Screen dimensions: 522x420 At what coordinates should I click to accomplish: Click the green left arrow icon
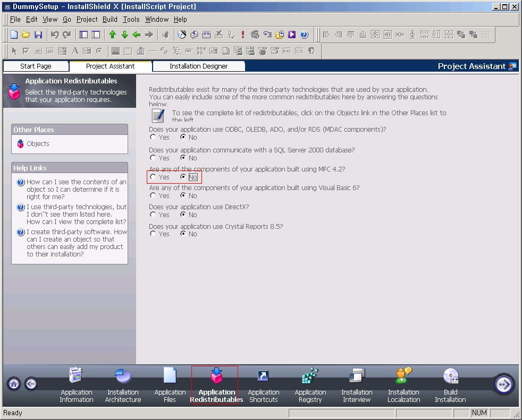[x=137, y=35]
